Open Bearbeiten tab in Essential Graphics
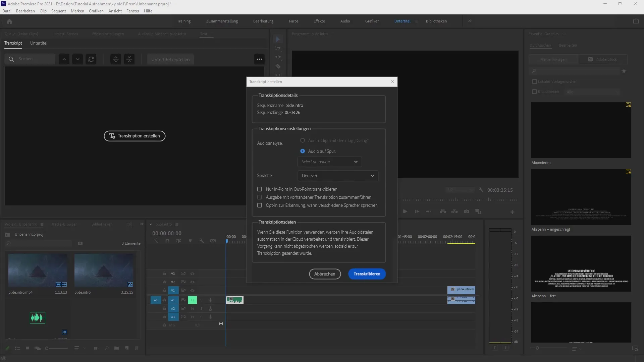Screen dimensions: 644x362 tap(568, 45)
